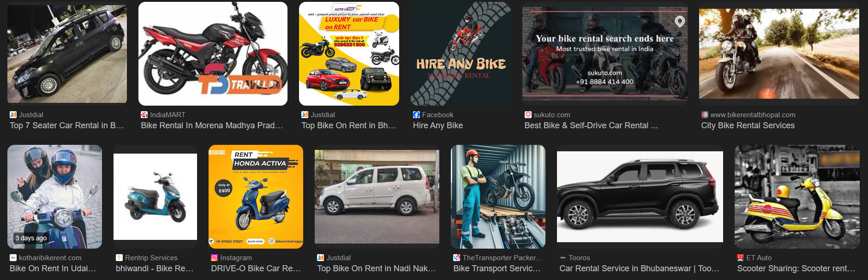This screenshot has width=868, height=280.
Task: Click the Rentrip Services favicon icon
Action: click(x=120, y=258)
